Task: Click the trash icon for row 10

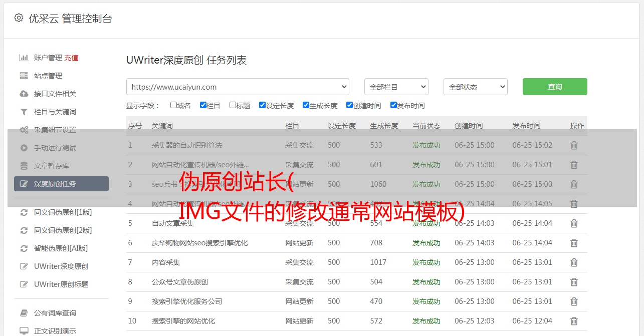Action: pyautogui.click(x=574, y=321)
